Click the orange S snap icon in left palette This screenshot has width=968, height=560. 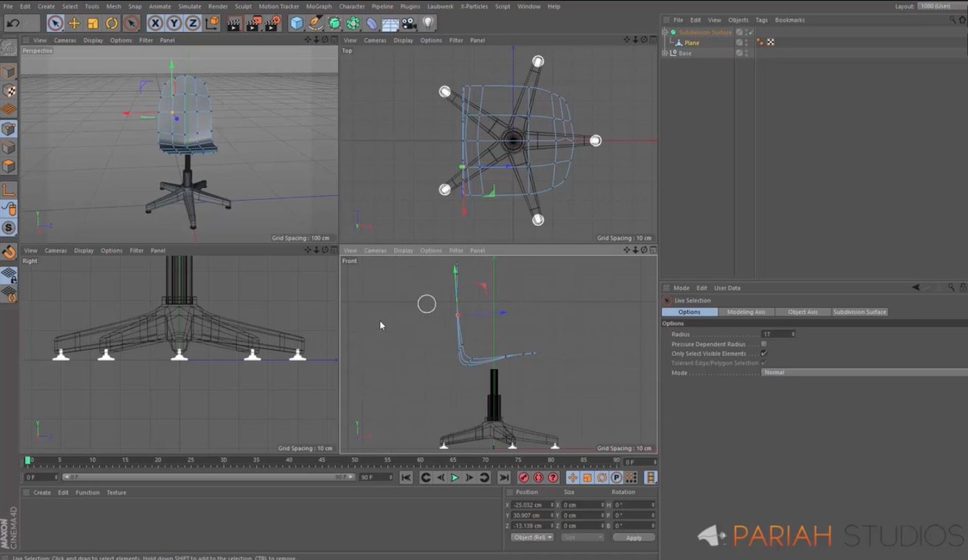point(8,228)
